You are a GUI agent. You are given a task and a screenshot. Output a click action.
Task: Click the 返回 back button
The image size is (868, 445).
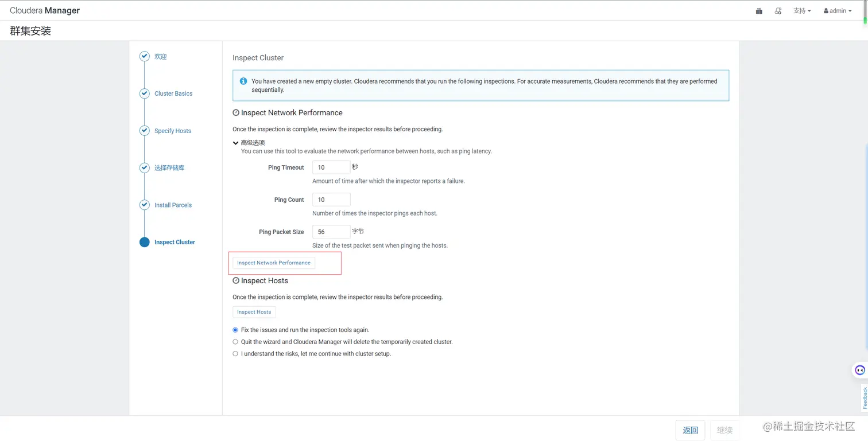pyautogui.click(x=690, y=430)
